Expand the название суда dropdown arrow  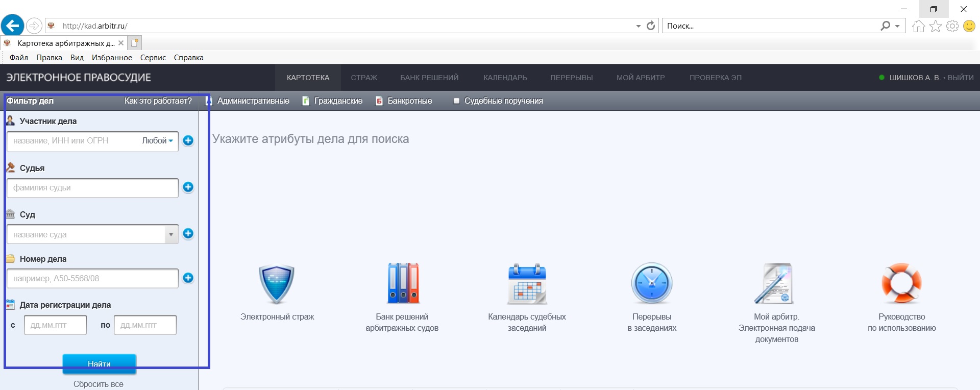coord(171,235)
